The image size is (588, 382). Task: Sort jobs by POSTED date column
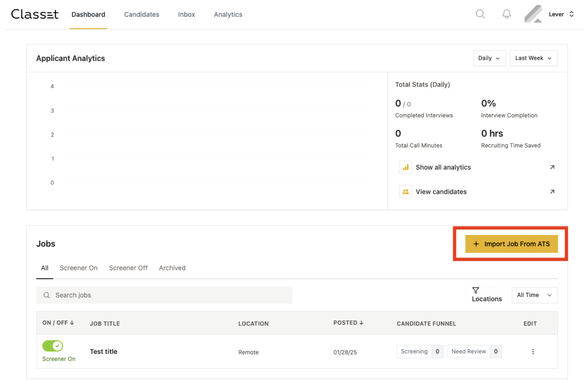tap(348, 323)
